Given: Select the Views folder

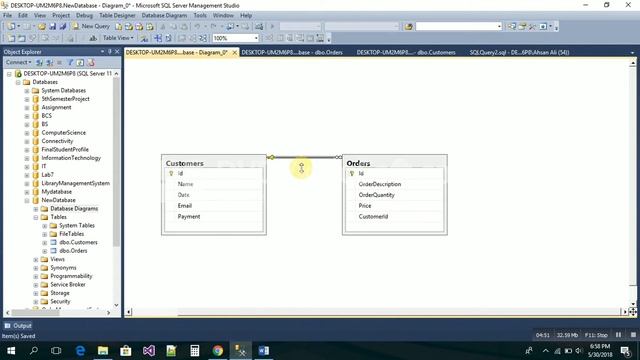Looking at the screenshot, I should (x=58, y=259).
